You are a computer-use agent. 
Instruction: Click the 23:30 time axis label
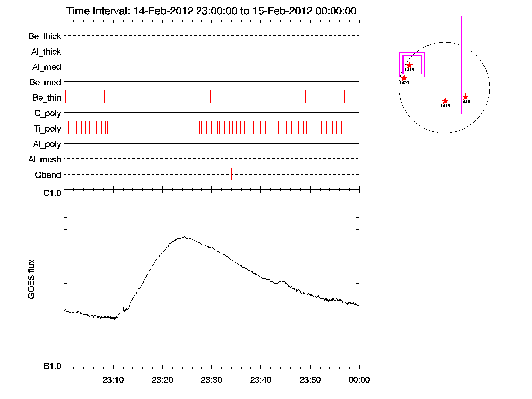click(211, 380)
